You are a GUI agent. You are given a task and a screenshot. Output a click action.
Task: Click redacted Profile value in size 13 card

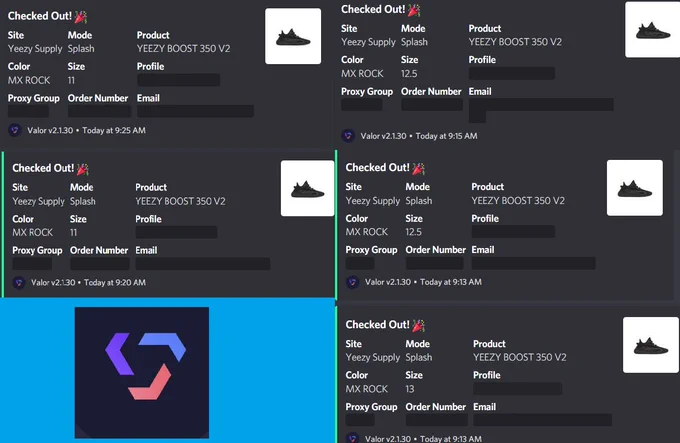(518, 388)
